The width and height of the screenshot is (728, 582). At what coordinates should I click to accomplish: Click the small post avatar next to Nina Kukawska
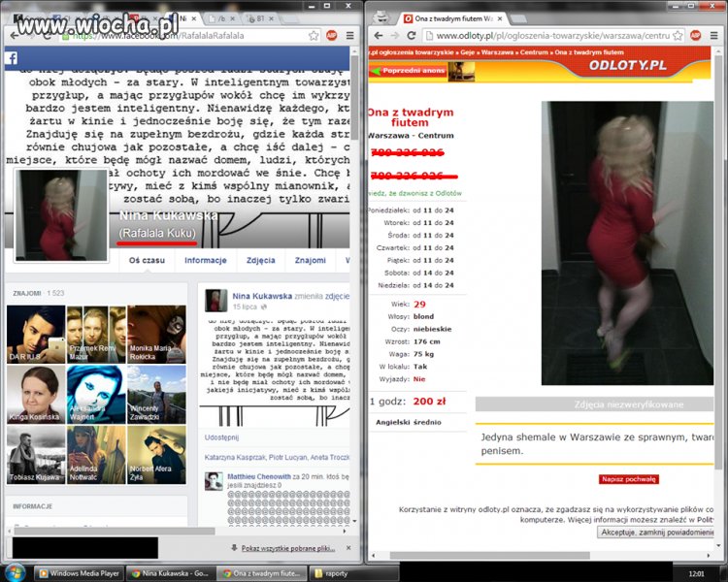[215, 301]
